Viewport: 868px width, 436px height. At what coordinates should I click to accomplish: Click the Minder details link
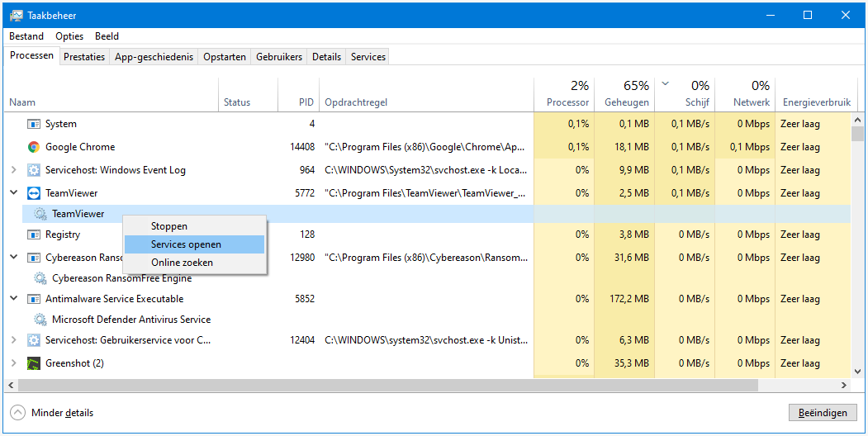tap(62, 413)
